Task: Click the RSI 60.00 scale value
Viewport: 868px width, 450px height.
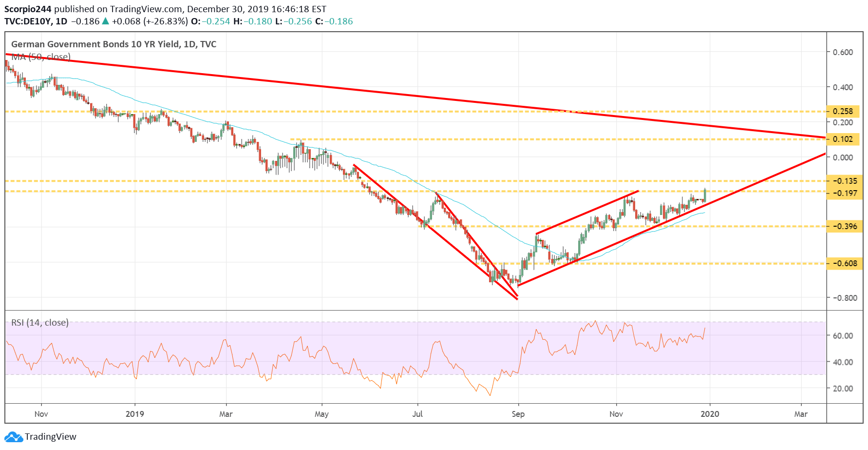Action: [x=843, y=335]
